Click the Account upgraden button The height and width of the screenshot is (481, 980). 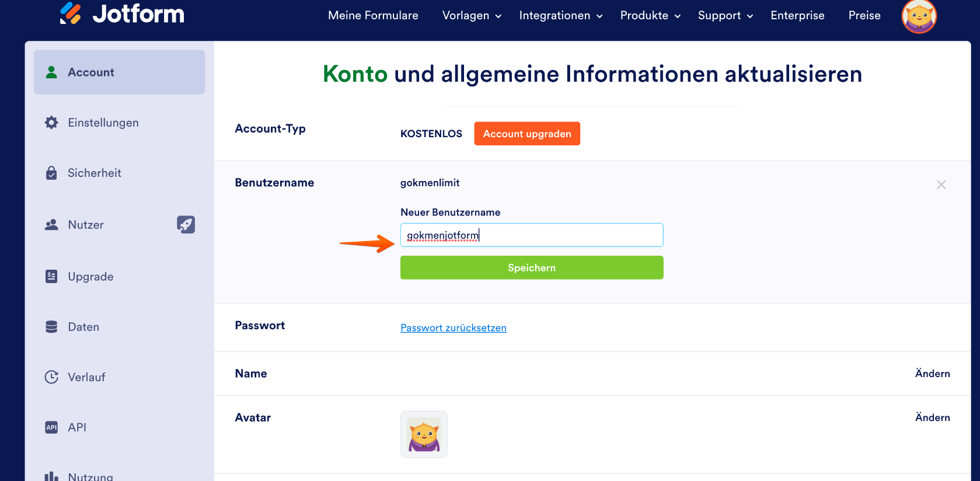526,134
